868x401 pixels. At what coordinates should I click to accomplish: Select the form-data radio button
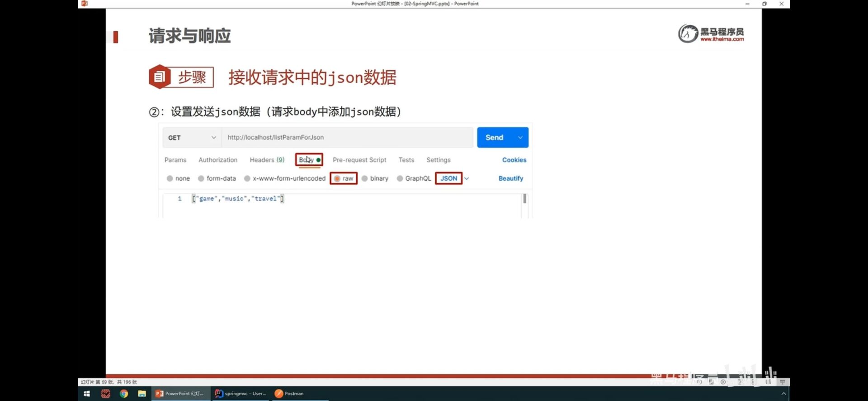(201, 178)
